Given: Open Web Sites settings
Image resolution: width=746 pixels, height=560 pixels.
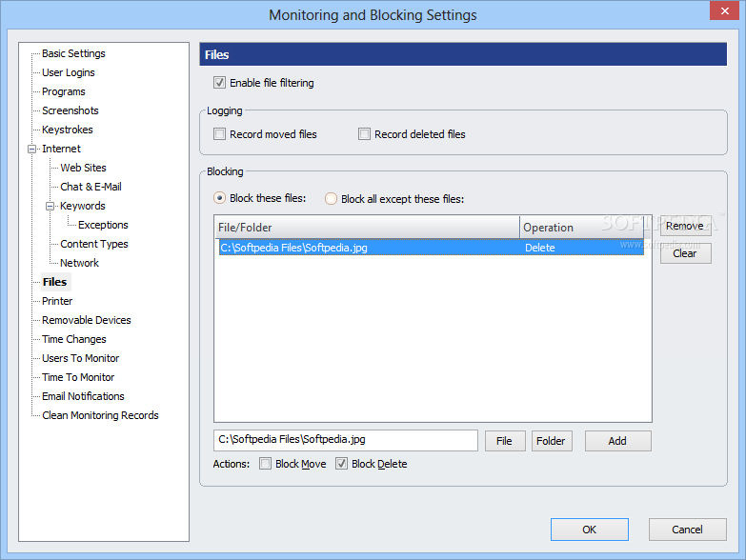Looking at the screenshot, I should 83,168.
